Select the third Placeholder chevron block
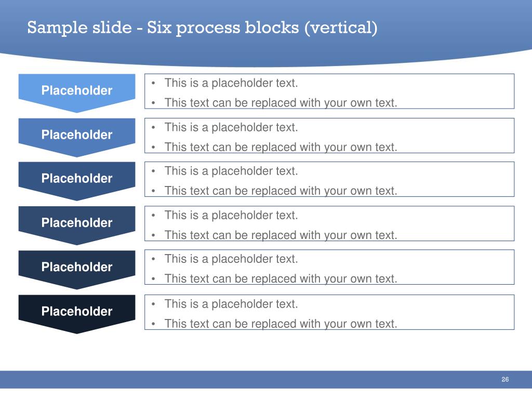 pos(77,181)
